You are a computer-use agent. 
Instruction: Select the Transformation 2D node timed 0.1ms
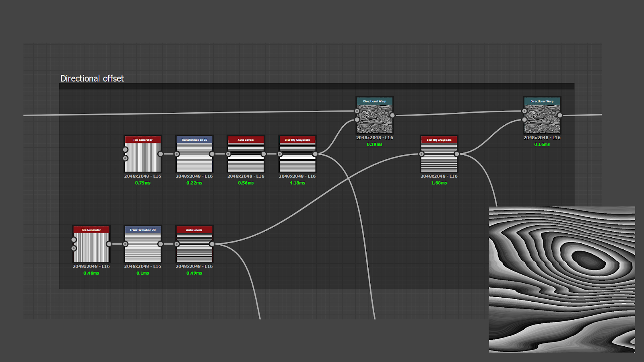pos(143,244)
